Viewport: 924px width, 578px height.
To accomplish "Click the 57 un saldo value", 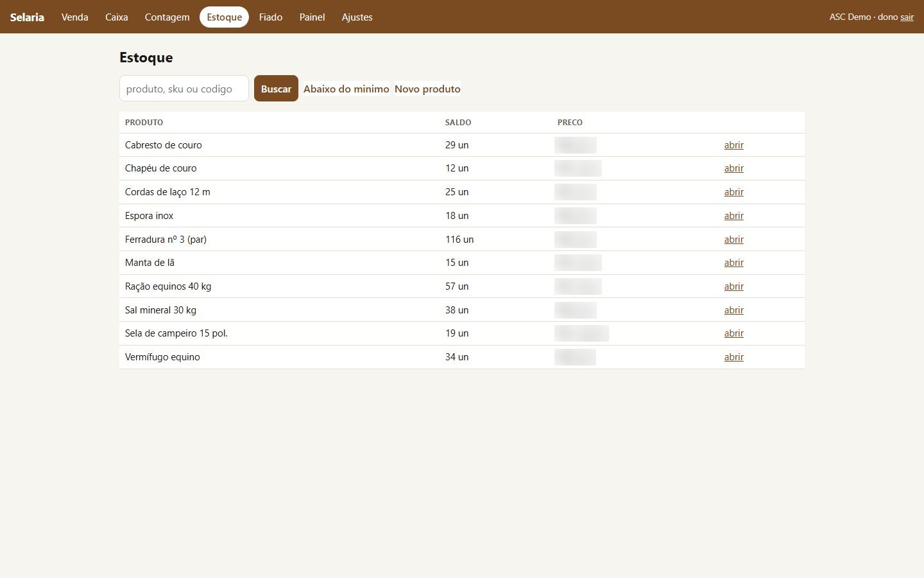I will [x=457, y=286].
